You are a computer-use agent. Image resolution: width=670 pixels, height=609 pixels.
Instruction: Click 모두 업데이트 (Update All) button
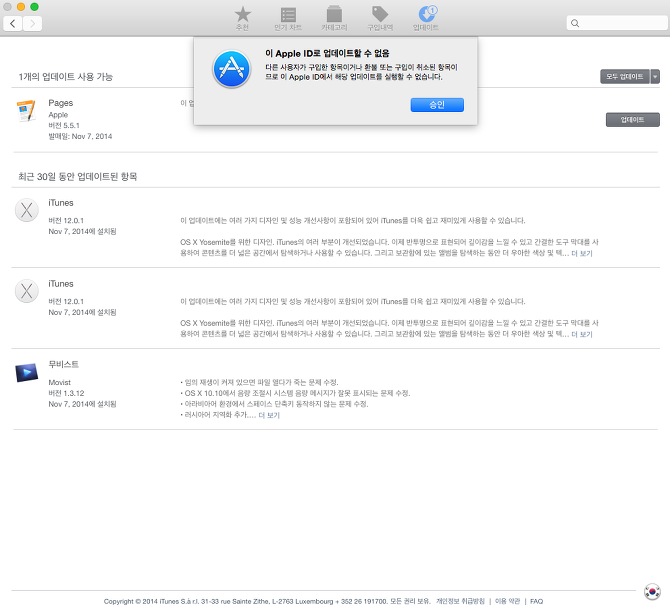tap(625, 76)
